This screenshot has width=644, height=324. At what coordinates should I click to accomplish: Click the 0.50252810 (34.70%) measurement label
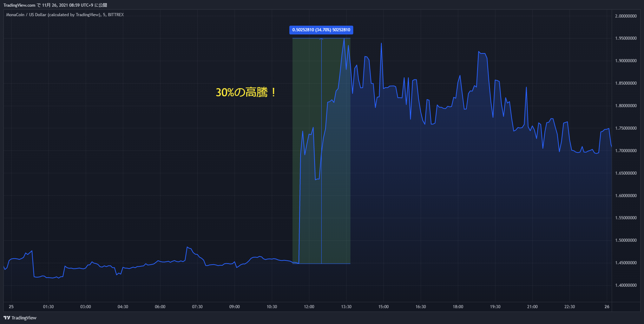(321, 30)
